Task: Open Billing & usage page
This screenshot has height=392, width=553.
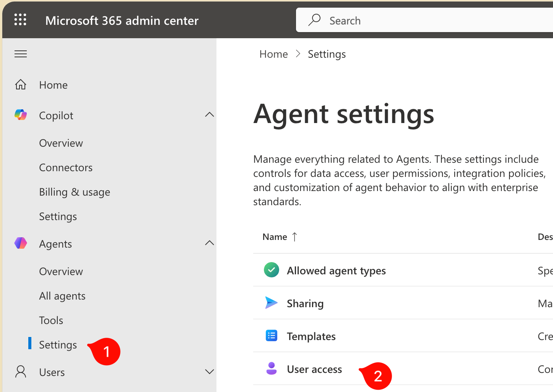Action: tap(75, 192)
